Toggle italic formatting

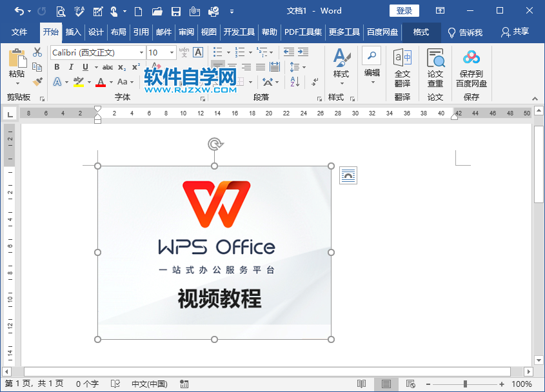(71, 66)
